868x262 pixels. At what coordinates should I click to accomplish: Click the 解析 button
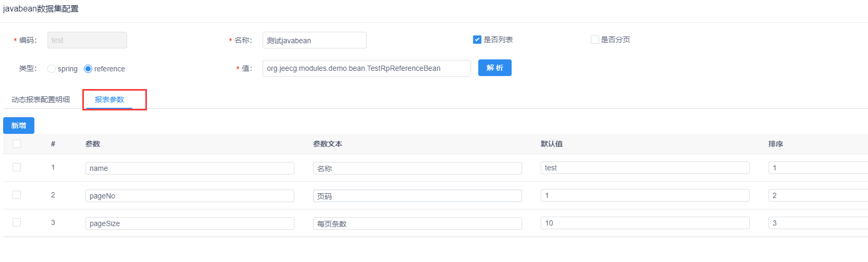click(495, 68)
